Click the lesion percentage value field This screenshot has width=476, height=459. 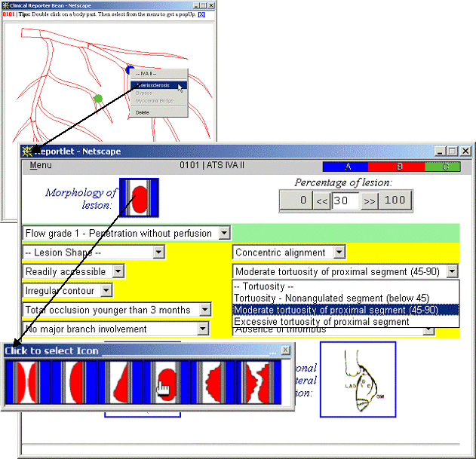coord(346,200)
